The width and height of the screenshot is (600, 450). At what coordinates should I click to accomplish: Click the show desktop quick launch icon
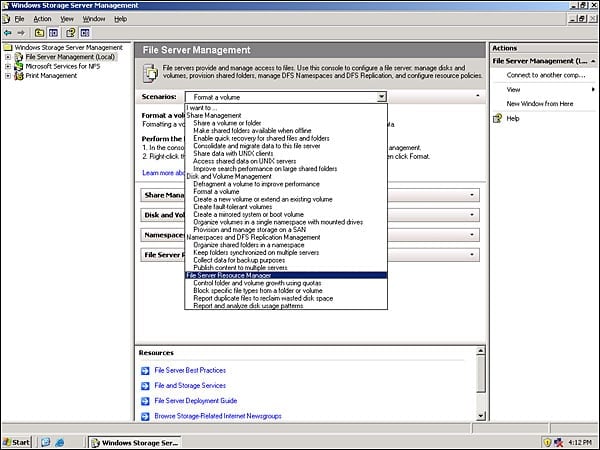click(46, 443)
